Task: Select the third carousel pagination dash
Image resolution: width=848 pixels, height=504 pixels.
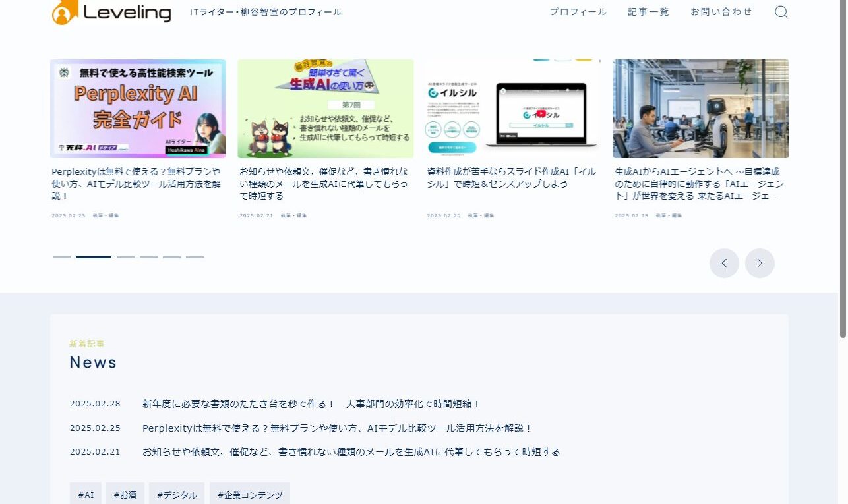Action: pyautogui.click(x=125, y=257)
